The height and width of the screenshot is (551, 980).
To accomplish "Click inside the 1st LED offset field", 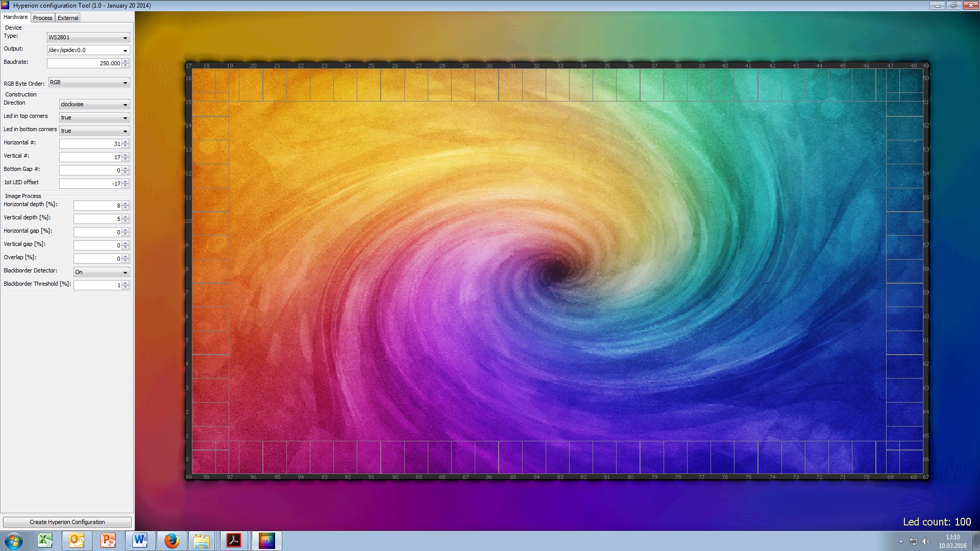I will pyautogui.click(x=90, y=184).
